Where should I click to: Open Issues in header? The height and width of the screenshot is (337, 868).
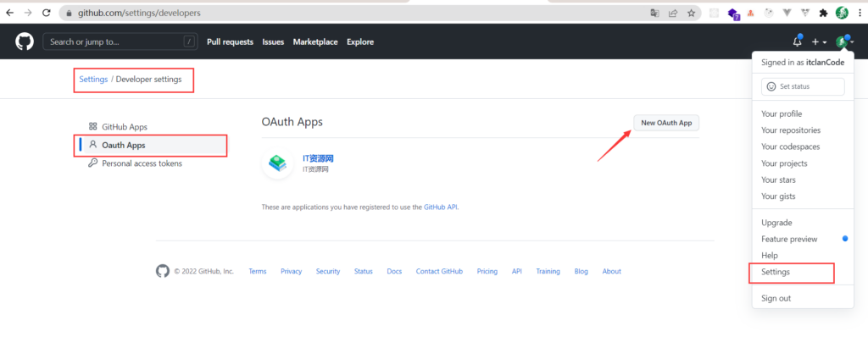273,42
